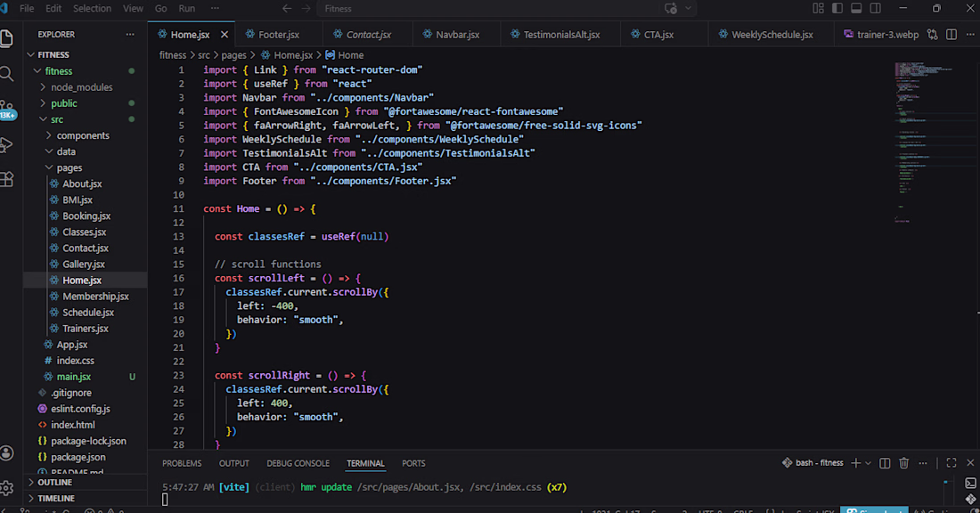Open WeeklySchedule.jsx editor tab
The image size is (980, 513).
click(772, 35)
